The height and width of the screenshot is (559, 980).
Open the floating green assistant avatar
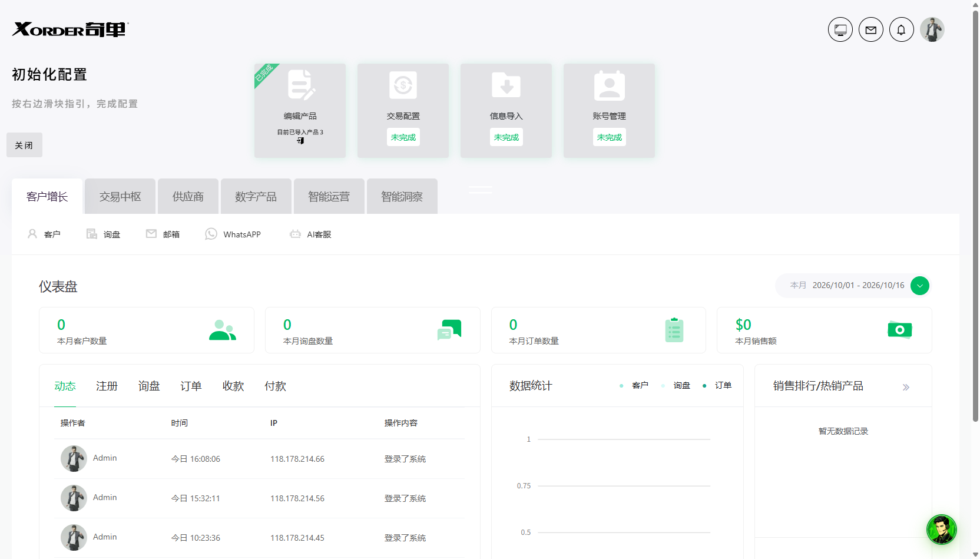tap(942, 530)
